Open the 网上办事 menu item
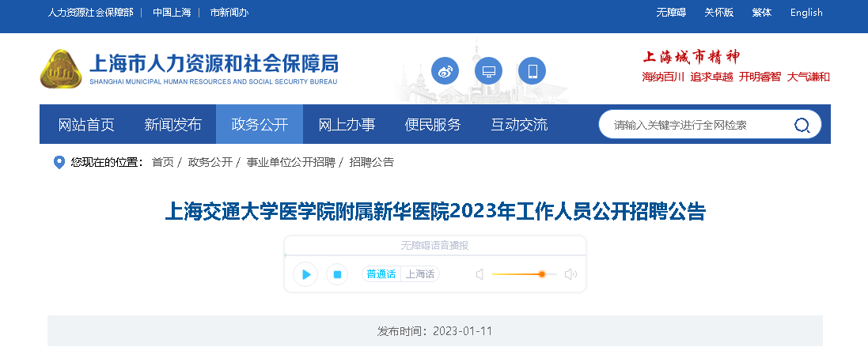Image resolution: width=868 pixels, height=362 pixels. [347, 124]
